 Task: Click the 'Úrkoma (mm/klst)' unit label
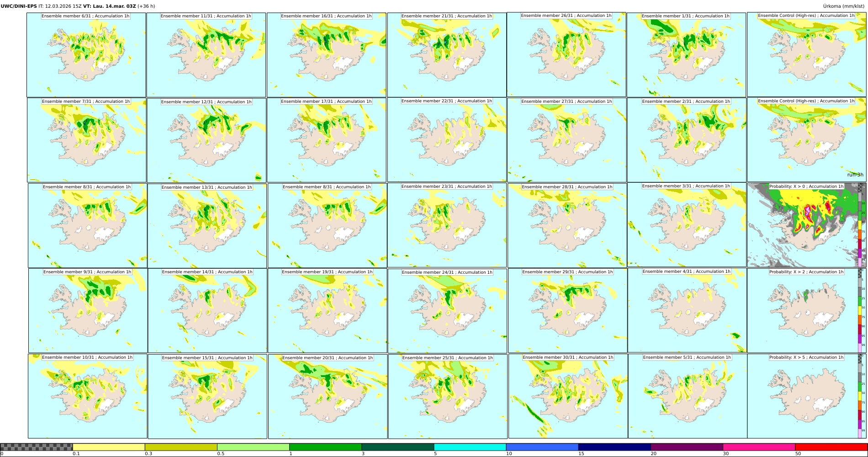click(844, 6)
